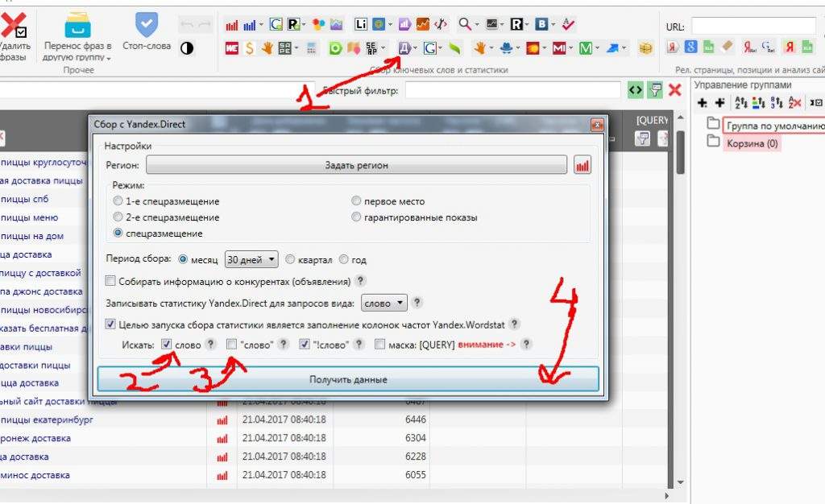Expand the magnifier search icon dropdown arrow
825x504 pixels.
[477, 24]
